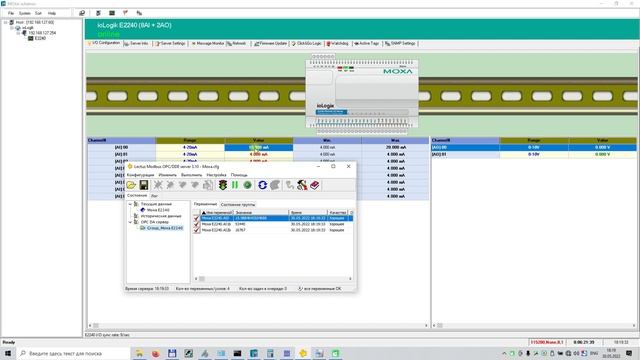Open Конфигурация menu in Lectus window

click(140, 175)
